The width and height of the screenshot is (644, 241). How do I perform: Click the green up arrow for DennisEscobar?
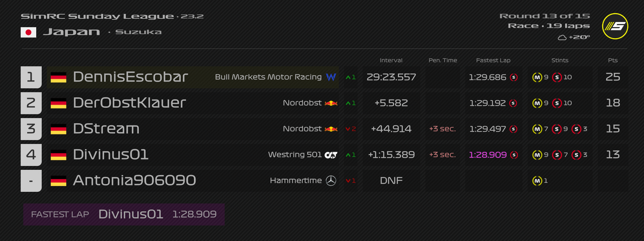coord(348,77)
